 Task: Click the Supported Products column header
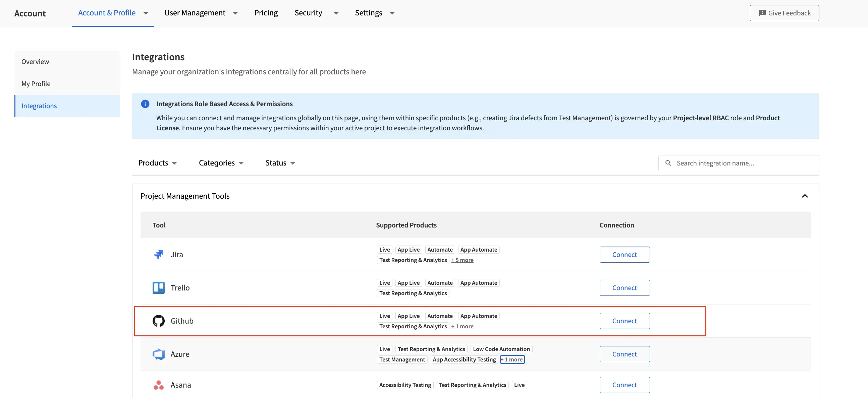coord(406,225)
